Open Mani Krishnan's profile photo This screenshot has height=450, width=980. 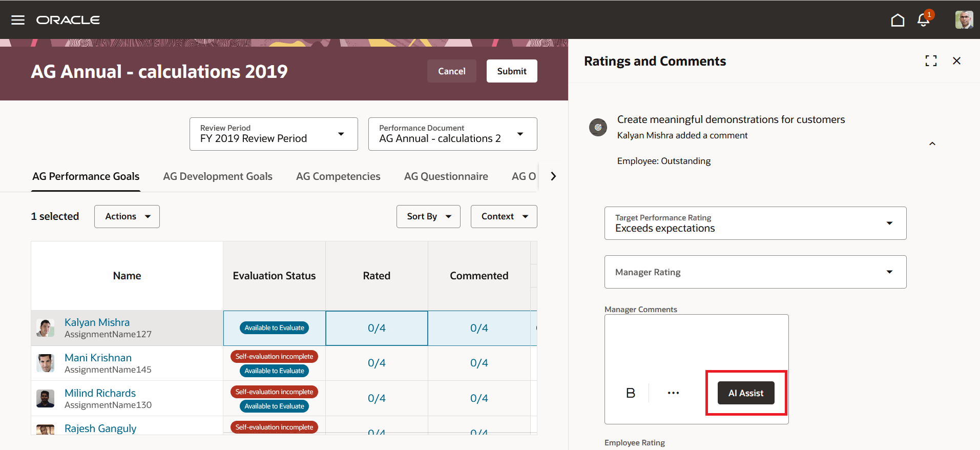pos(46,363)
